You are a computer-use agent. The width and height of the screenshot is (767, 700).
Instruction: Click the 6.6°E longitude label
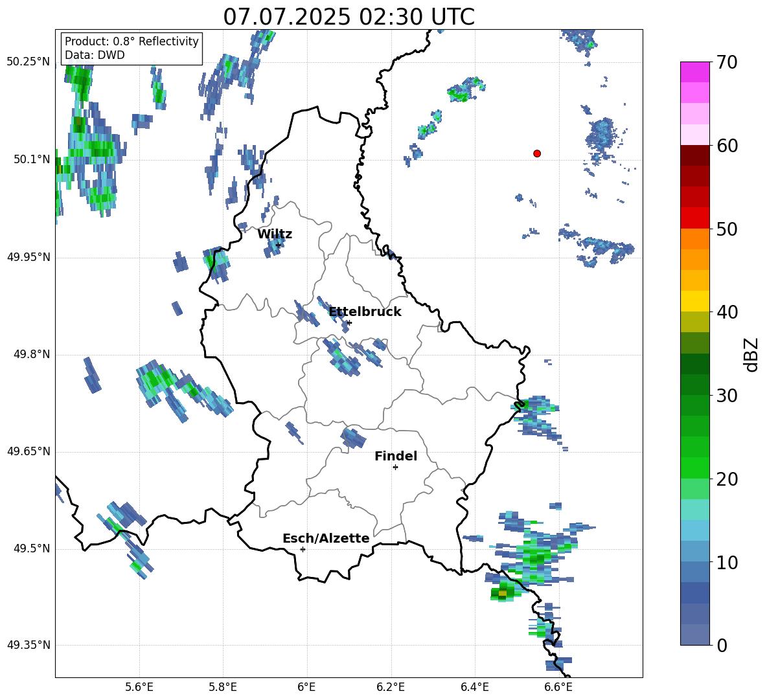pos(558,688)
